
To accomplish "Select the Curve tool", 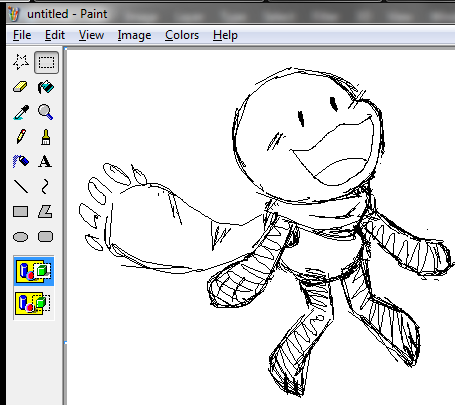I will click(x=46, y=187).
